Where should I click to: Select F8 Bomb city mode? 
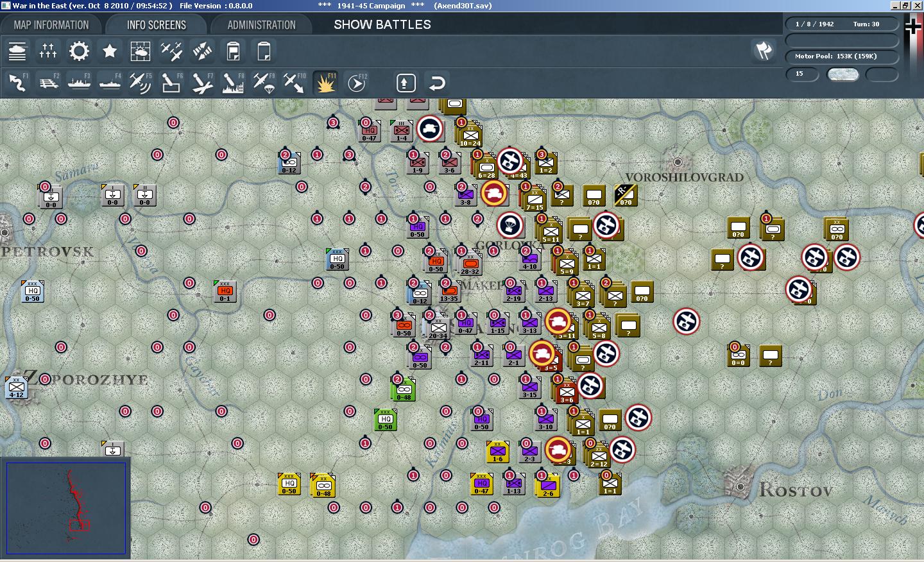pos(233,83)
